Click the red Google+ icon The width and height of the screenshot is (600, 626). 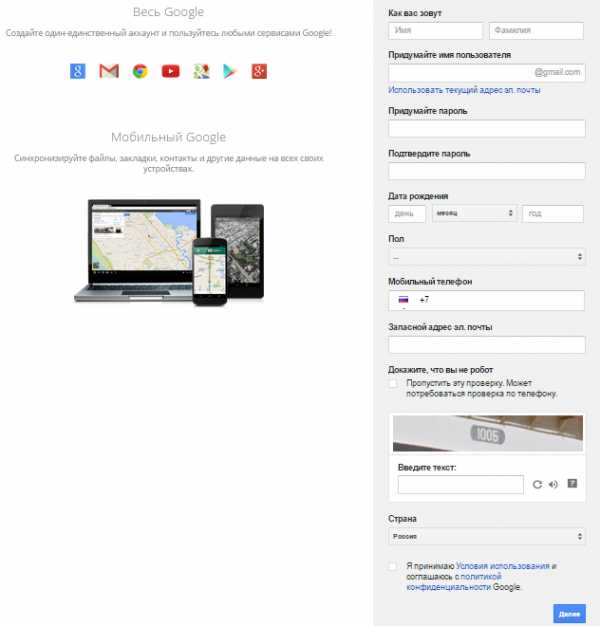[259, 71]
